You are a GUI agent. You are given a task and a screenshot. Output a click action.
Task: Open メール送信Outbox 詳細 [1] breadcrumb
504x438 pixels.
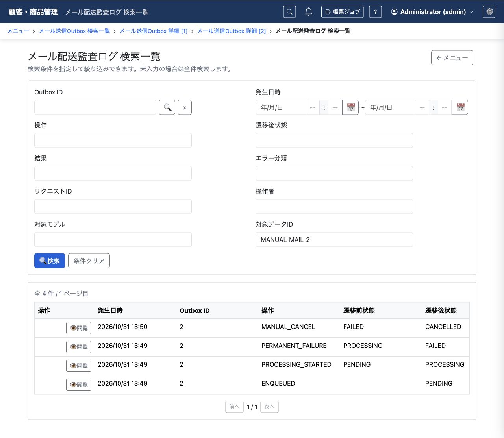[x=154, y=31]
